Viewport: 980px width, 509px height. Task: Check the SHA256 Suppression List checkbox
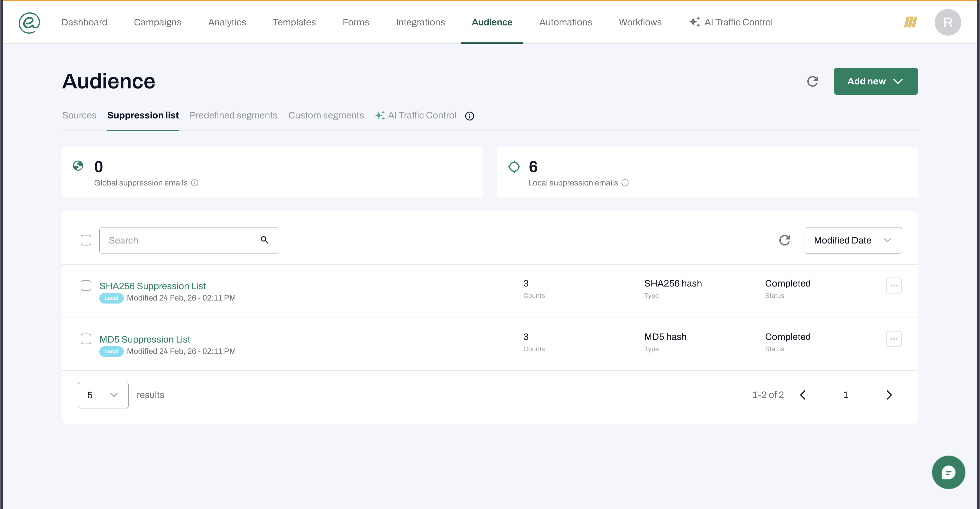point(86,286)
